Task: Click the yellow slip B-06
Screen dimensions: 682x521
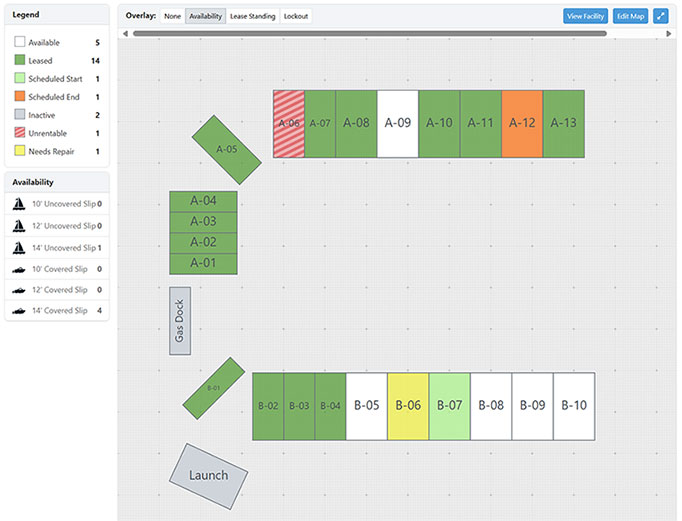Action: tap(407, 406)
